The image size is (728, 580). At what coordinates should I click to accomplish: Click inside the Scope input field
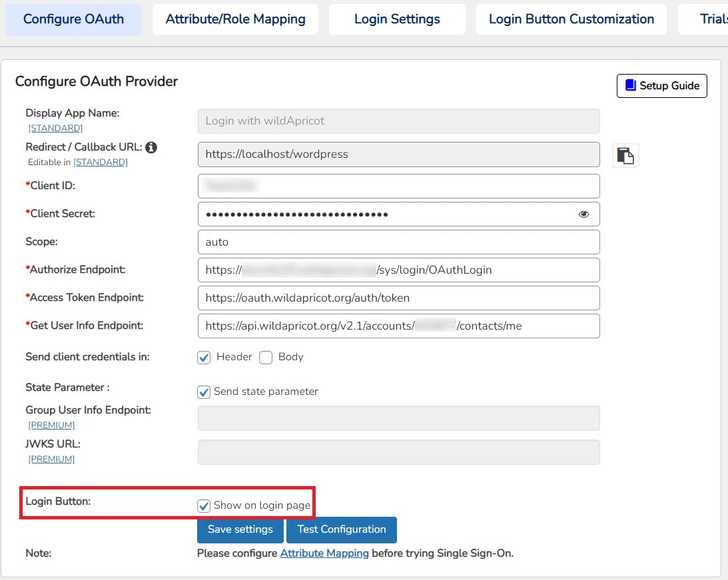coord(398,242)
